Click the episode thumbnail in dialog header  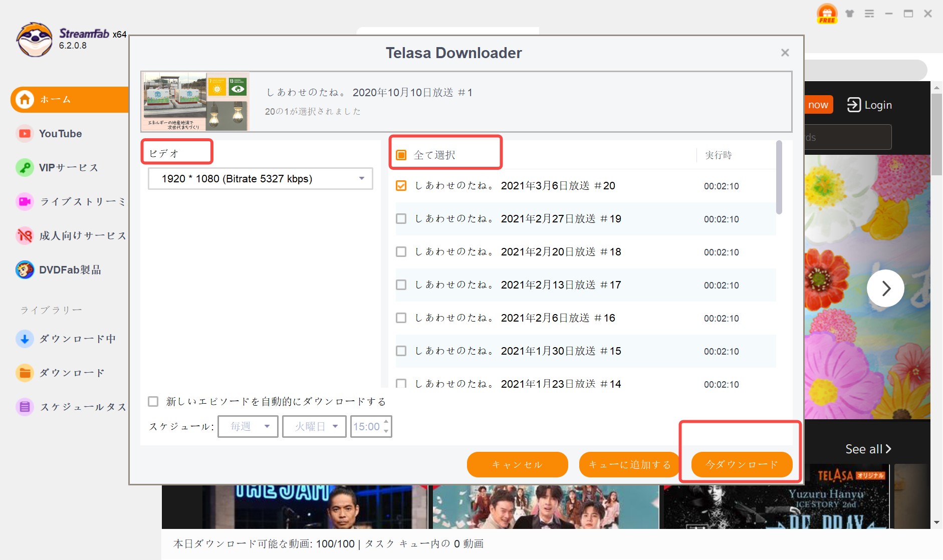pyautogui.click(x=195, y=102)
